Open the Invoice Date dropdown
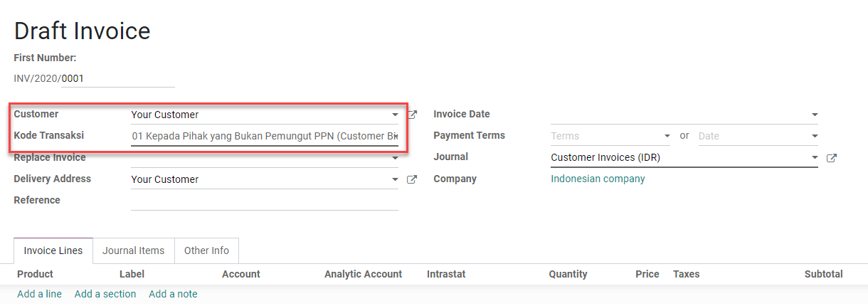The image size is (868, 306). (814, 115)
